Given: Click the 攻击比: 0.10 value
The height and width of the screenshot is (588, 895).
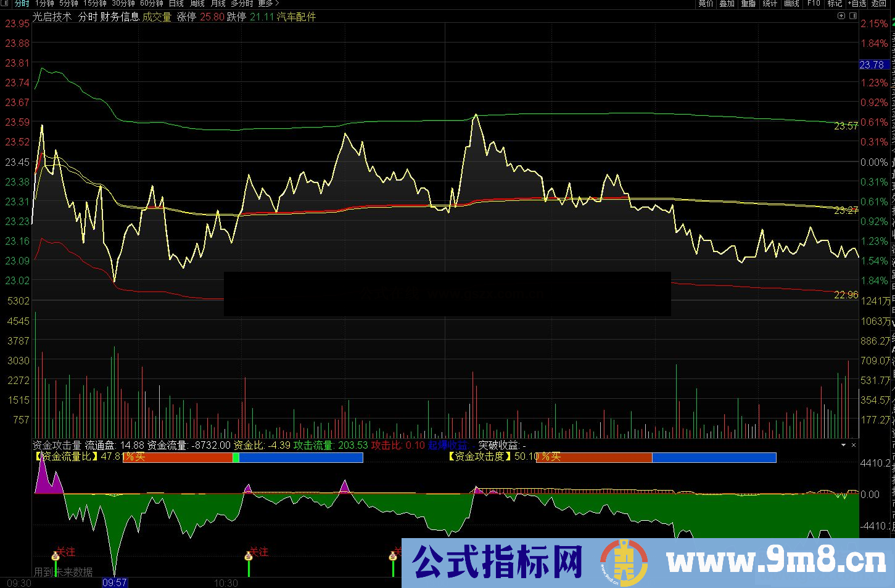Looking at the screenshot, I should pos(398,445).
